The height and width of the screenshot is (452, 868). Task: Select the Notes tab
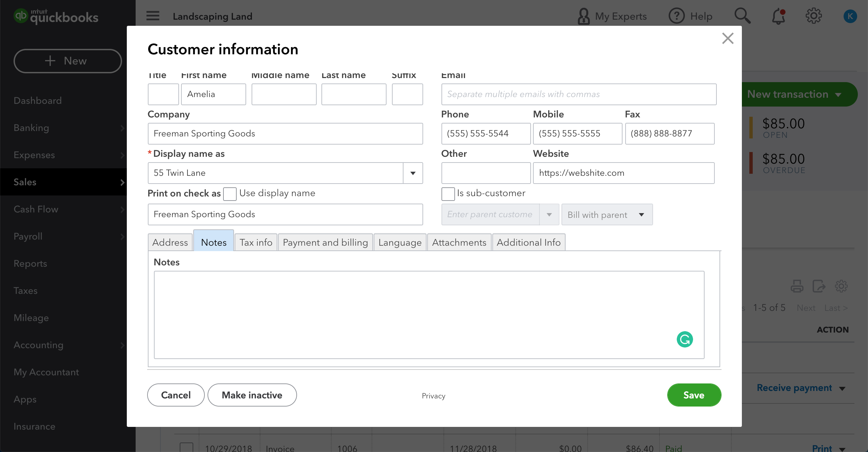(214, 241)
